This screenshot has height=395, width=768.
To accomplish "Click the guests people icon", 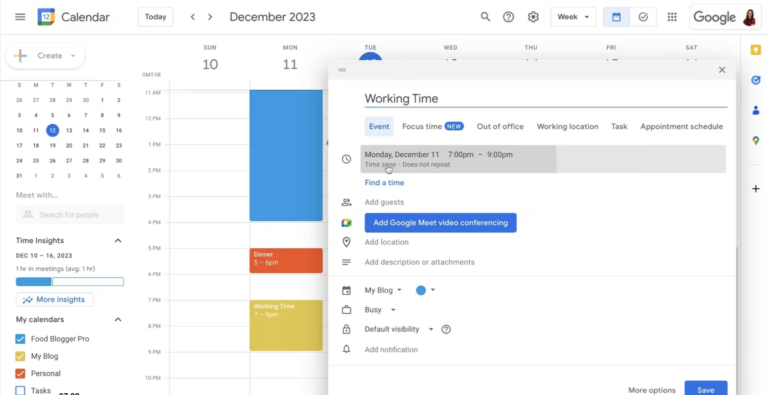I will pyautogui.click(x=346, y=202).
